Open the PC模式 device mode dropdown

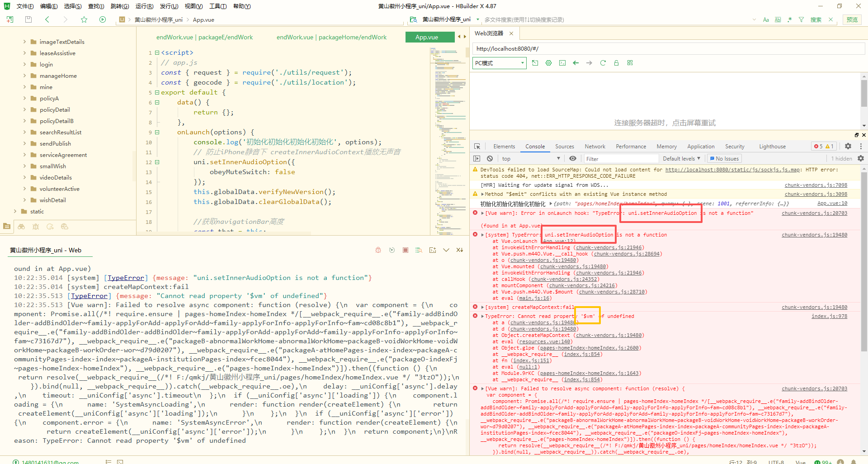[500, 63]
